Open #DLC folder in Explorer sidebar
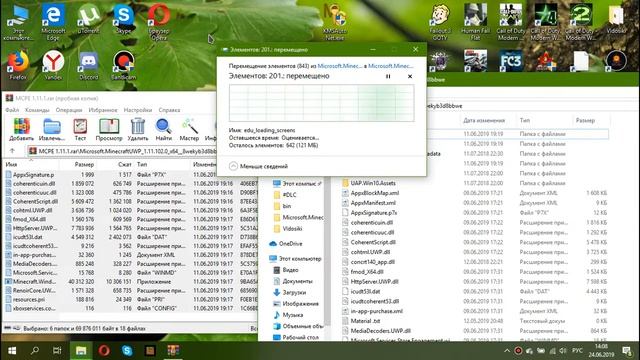 pos(289,195)
